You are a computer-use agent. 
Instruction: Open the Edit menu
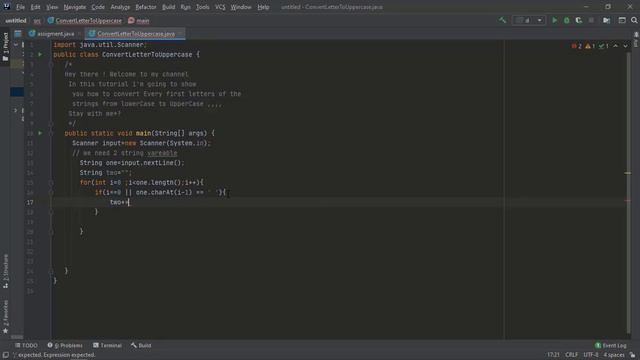click(x=36, y=7)
